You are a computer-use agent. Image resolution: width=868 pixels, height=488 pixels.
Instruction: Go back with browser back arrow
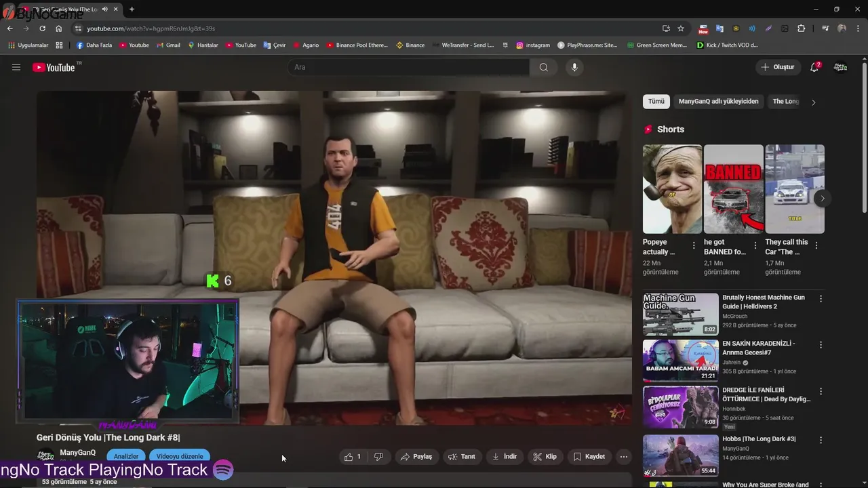click(9, 28)
